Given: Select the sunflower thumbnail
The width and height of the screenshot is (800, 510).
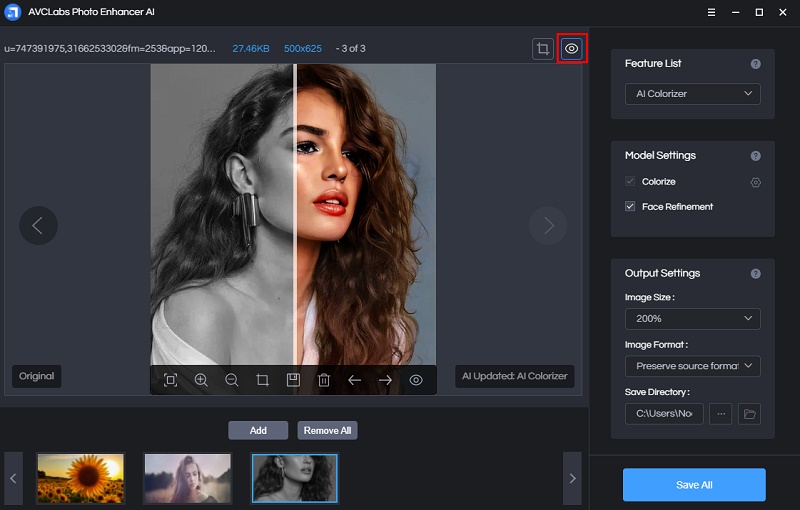Looking at the screenshot, I should coord(81,478).
